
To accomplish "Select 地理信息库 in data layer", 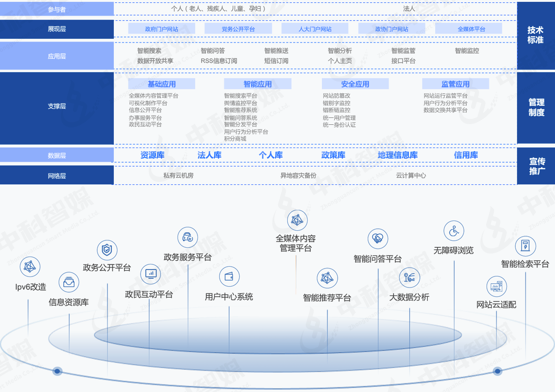I will tap(397, 155).
